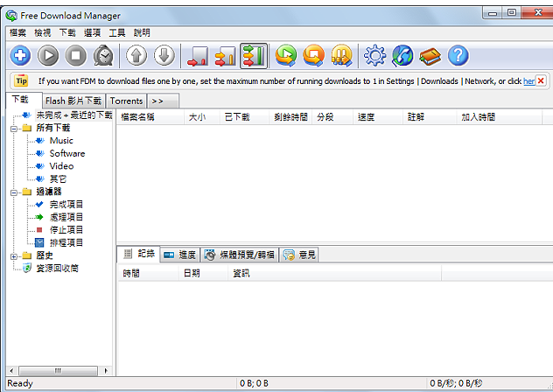
Task: Collapse the 所有下載 folder node
Action: click(14, 129)
